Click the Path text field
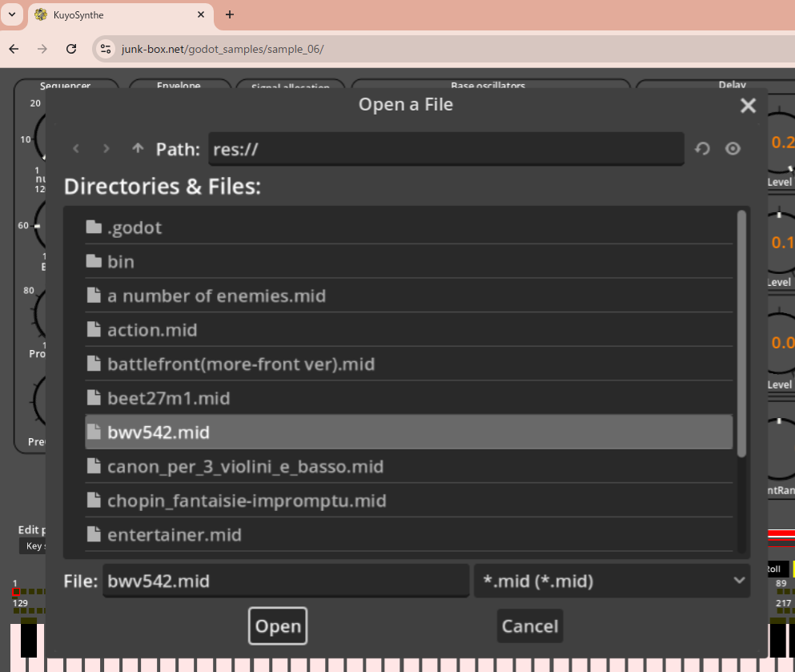Image resolution: width=795 pixels, height=672 pixels. point(446,149)
